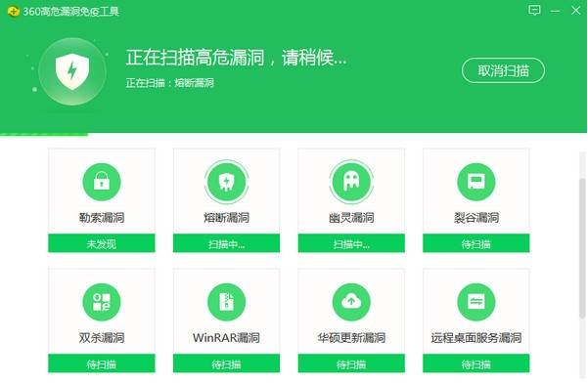Click the 远程桌面服务漏洞 icon
The image size is (588, 384).
pyautogui.click(x=475, y=302)
